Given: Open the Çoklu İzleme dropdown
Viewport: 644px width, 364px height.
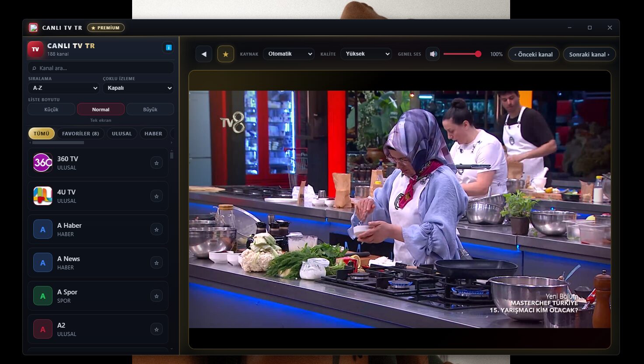Looking at the screenshot, I should tap(138, 88).
